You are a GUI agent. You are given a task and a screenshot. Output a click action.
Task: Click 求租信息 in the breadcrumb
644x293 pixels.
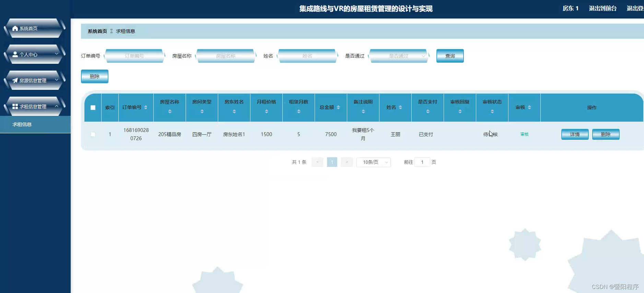point(126,31)
